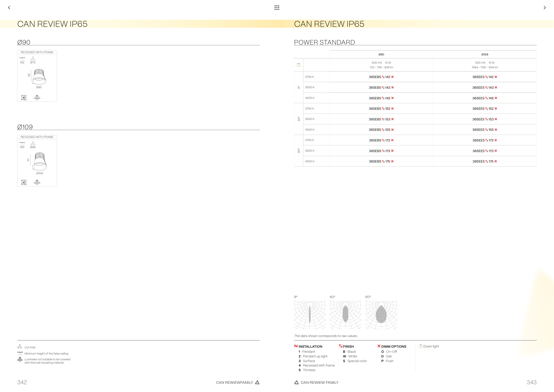Screen dimensions: 554x392
Task: Go to the next page arrow
Action: (545, 8)
